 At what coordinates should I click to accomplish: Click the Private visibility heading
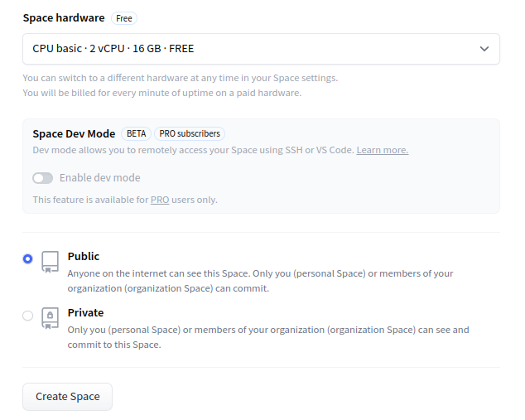click(x=85, y=313)
